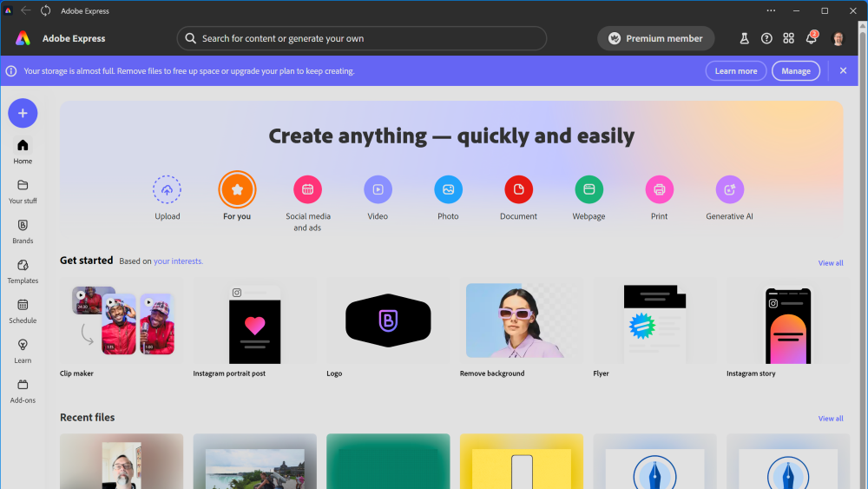Click the purple plus create button
Viewport: 868px width, 489px height.
pyautogui.click(x=23, y=113)
